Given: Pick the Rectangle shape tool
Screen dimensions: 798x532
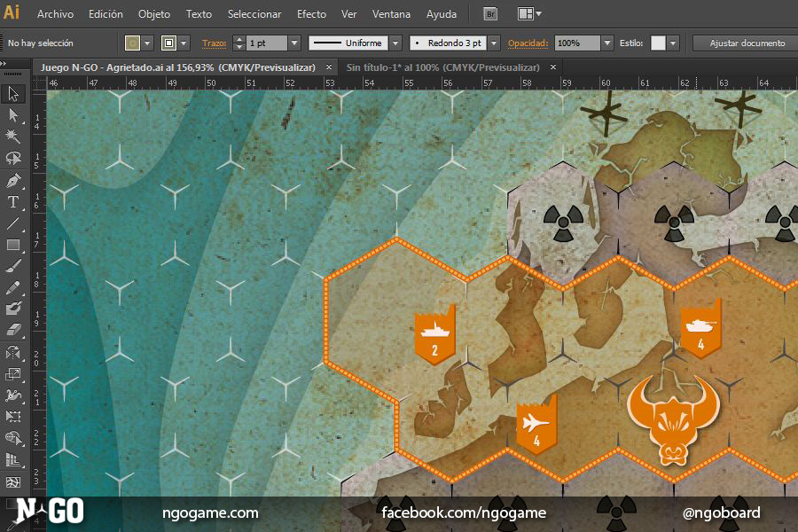Looking at the screenshot, I should 13,245.
